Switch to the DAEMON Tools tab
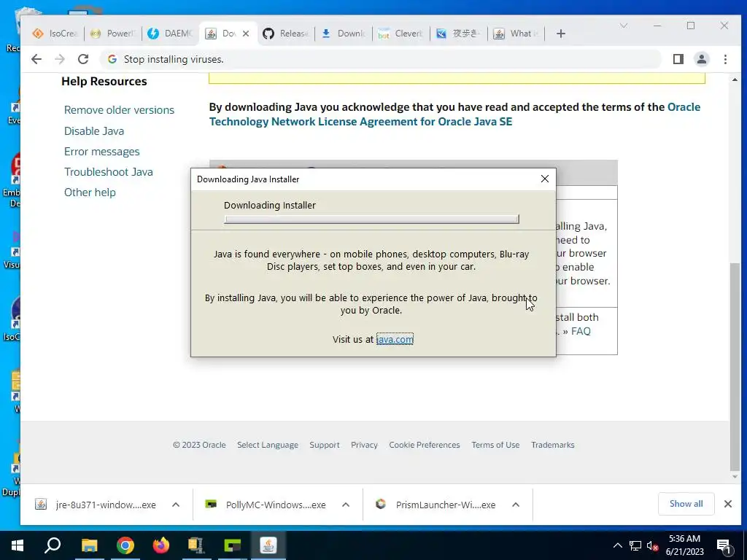The width and height of the screenshot is (747, 560). (171, 34)
